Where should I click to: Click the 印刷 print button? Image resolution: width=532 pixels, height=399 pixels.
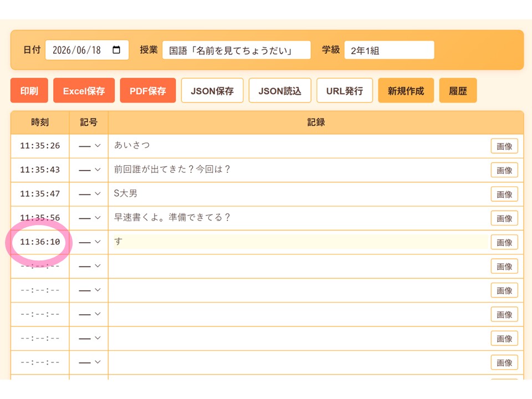coord(29,90)
